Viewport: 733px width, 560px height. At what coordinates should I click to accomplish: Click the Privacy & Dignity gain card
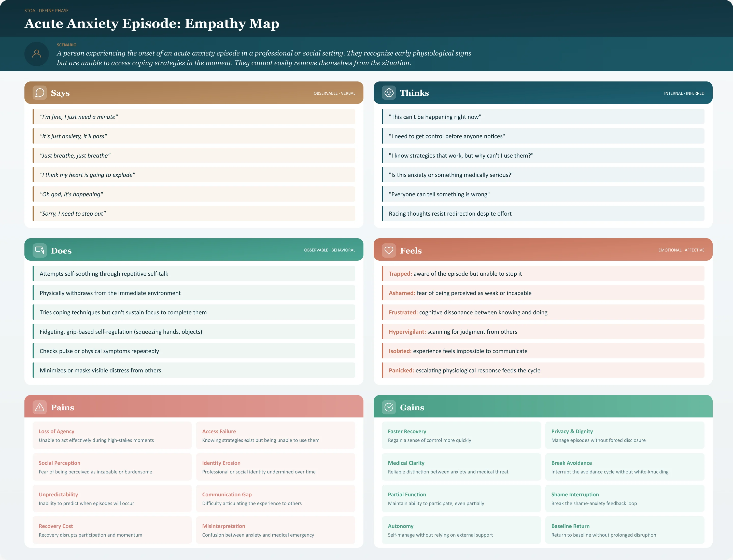pos(625,435)
